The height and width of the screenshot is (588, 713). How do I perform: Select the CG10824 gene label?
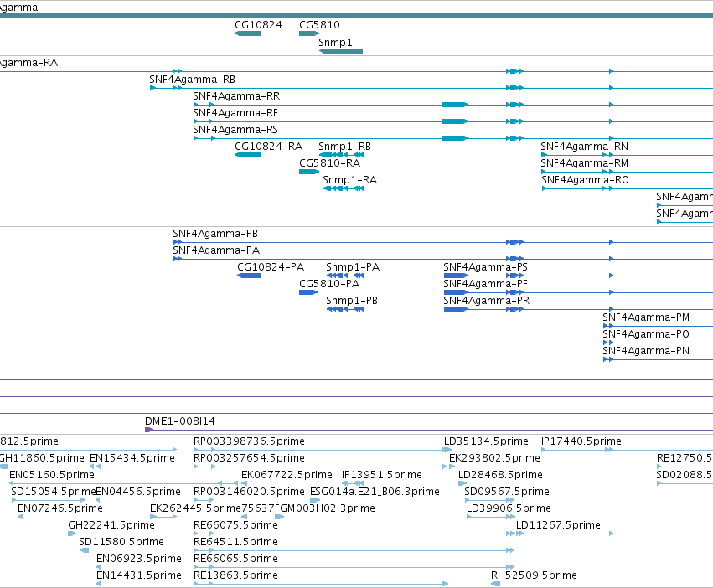click(258, 25)
